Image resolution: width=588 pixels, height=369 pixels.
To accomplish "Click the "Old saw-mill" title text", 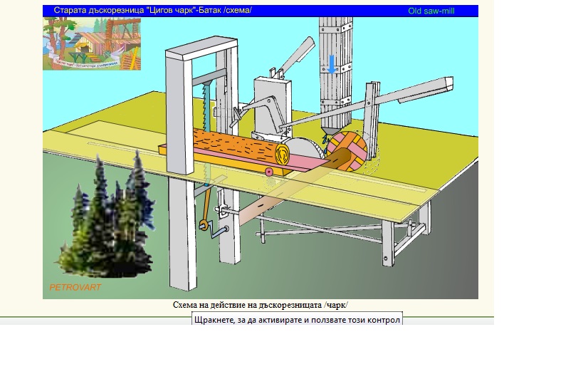I will pos(431,11).
